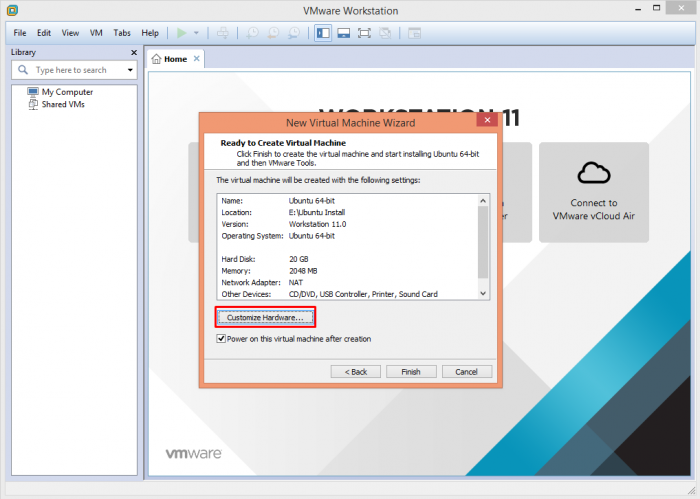
Task: Click Send Ctrl+Alt+Del toolbar icon
Action: tap(223, 33)
